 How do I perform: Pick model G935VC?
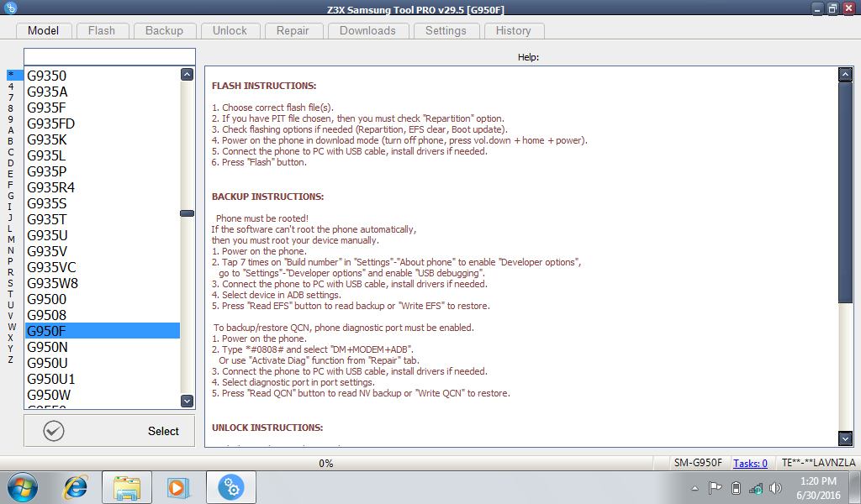point(103,267)
